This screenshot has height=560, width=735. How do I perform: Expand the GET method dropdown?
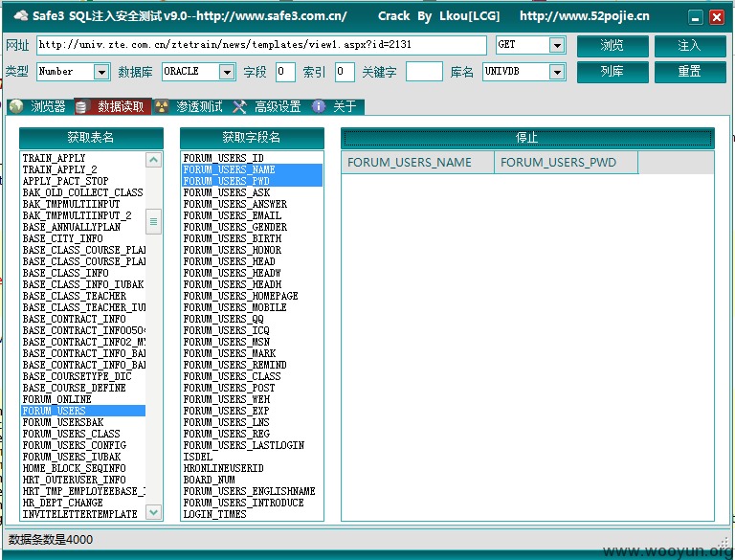click(x=557, y=45)
